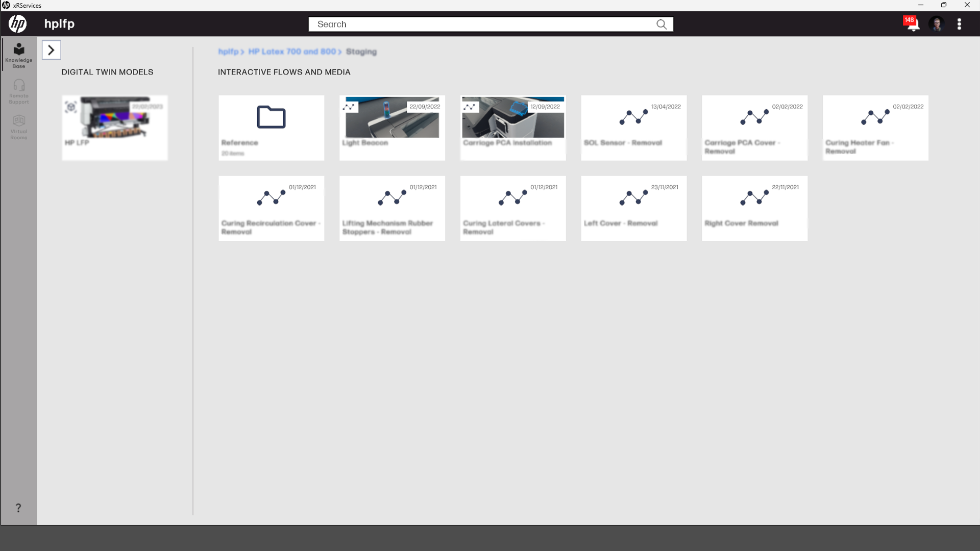Viewport: 980px width, 551px height.
Task: Open the Remote Support section
Action: (18, 91)
